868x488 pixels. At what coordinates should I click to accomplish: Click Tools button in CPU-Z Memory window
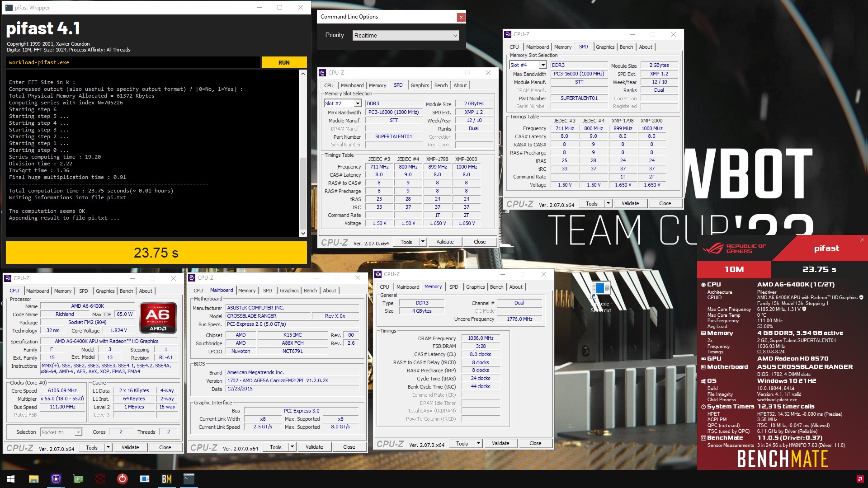tap(462, 443)
